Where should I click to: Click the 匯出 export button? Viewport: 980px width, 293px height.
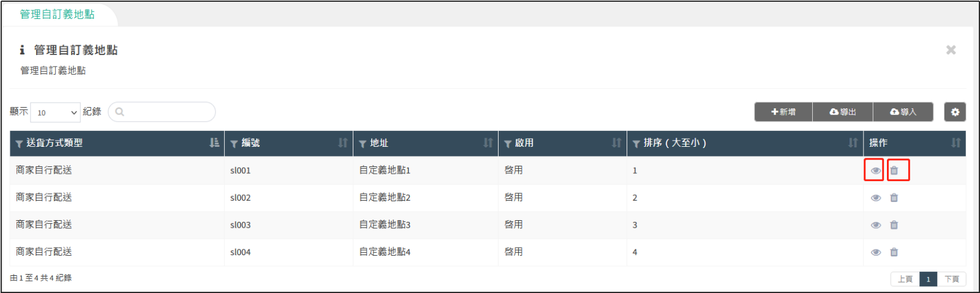pyautogui.click(x=843, y=112)
